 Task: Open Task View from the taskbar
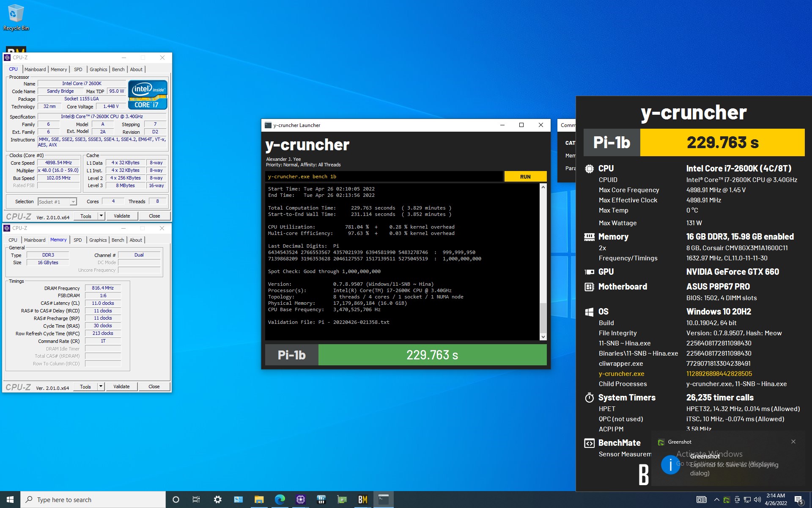[x=196, y=500]
